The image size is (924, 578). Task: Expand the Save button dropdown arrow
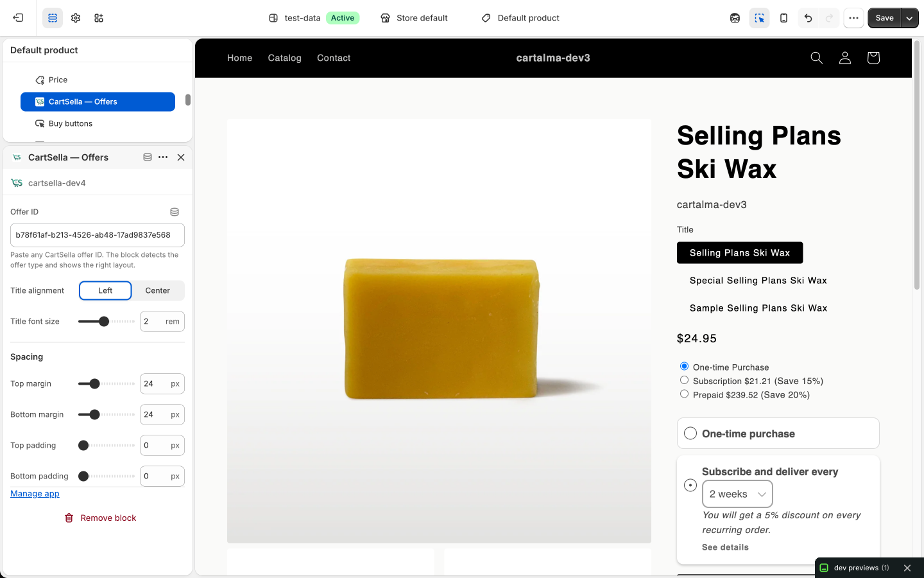click(909, 18)
